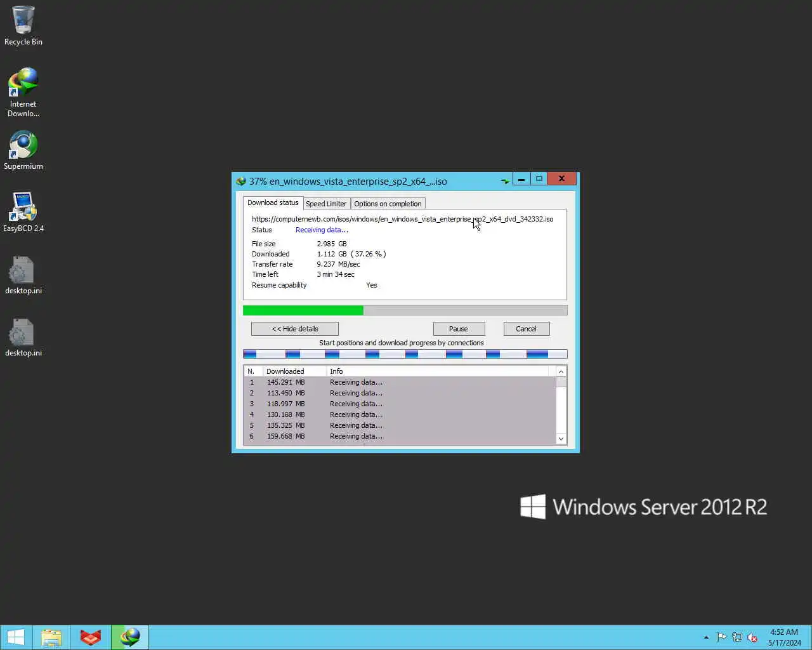Minimize the IDM download window
The width and height of the screenshot is (812, 650).
point(521,179)
